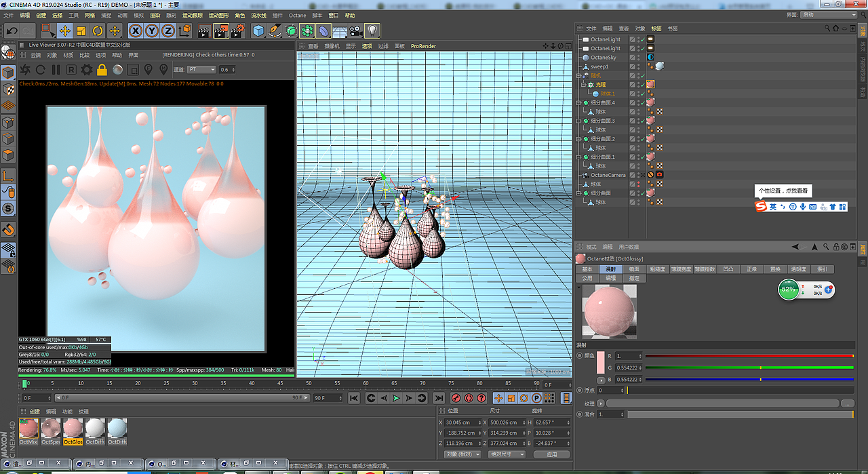Play the animation forward

[397, 398]
